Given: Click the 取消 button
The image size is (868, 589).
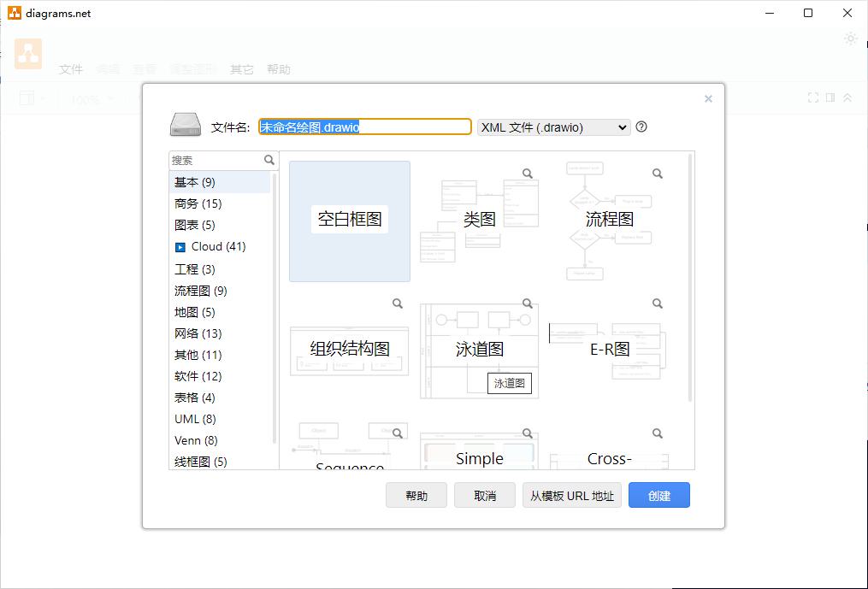Looking at the screenshot, I should coord(485,495).
